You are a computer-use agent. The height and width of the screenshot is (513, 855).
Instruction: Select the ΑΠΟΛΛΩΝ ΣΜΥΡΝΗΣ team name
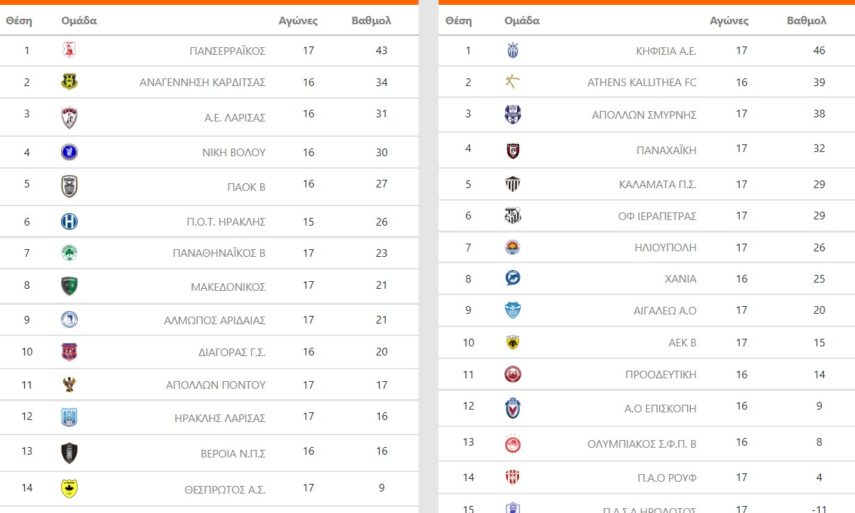pos(658,115)
